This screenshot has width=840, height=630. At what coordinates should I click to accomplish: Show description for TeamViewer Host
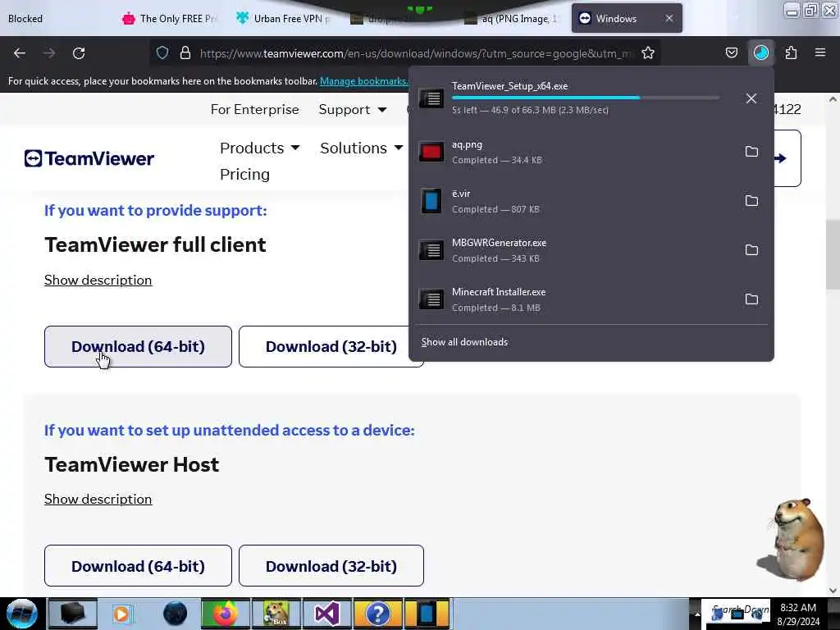click(98, 500)
